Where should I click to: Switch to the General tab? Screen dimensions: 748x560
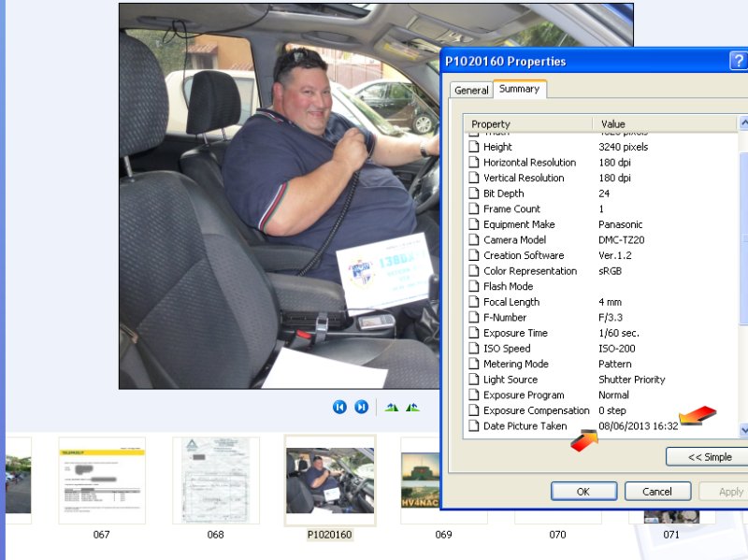coord(471,90)
